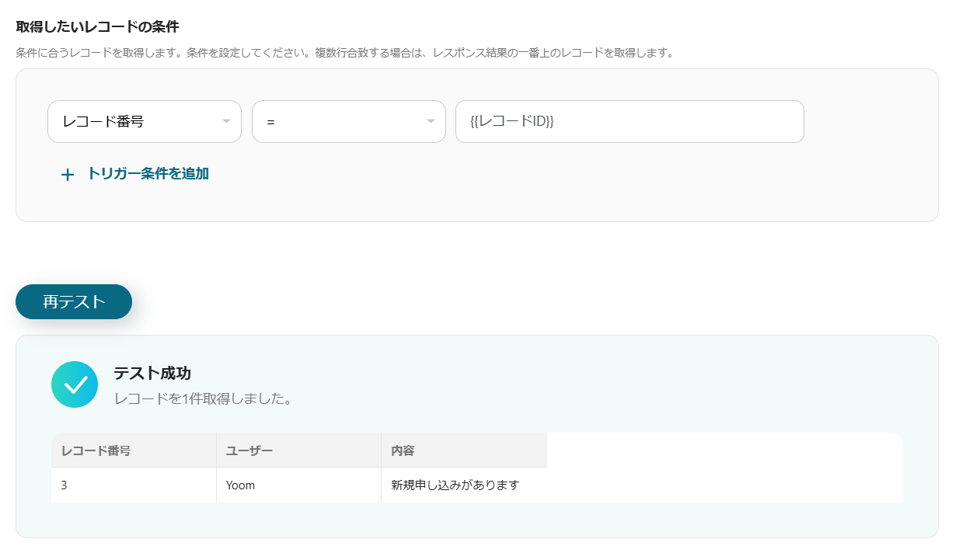The width and height of the screenshot is (966, 560).
Task: Click the green checkmark success icon
Action: pos(75,384)
